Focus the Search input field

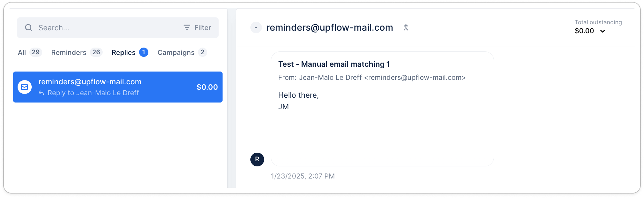[106, 28]
